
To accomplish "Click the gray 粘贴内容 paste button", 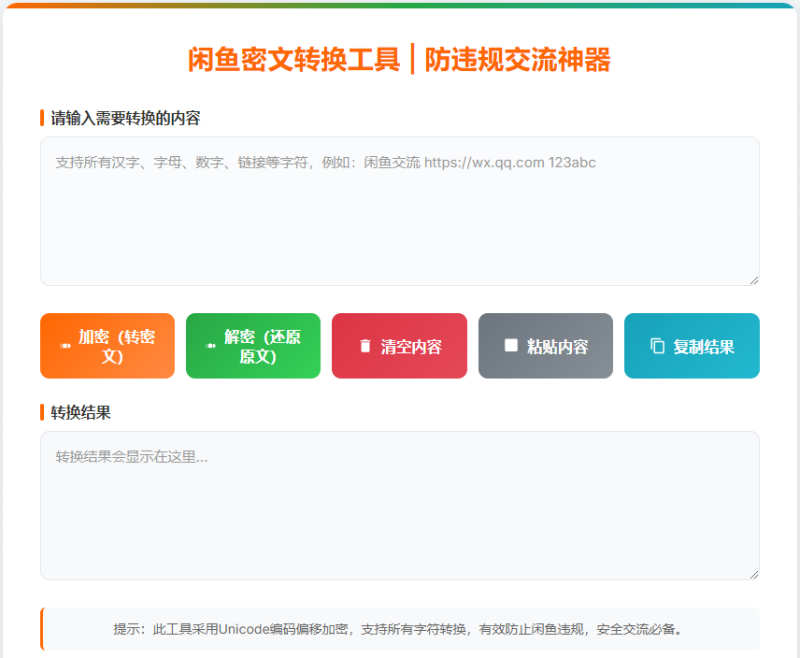I will (x=545, y=345).
